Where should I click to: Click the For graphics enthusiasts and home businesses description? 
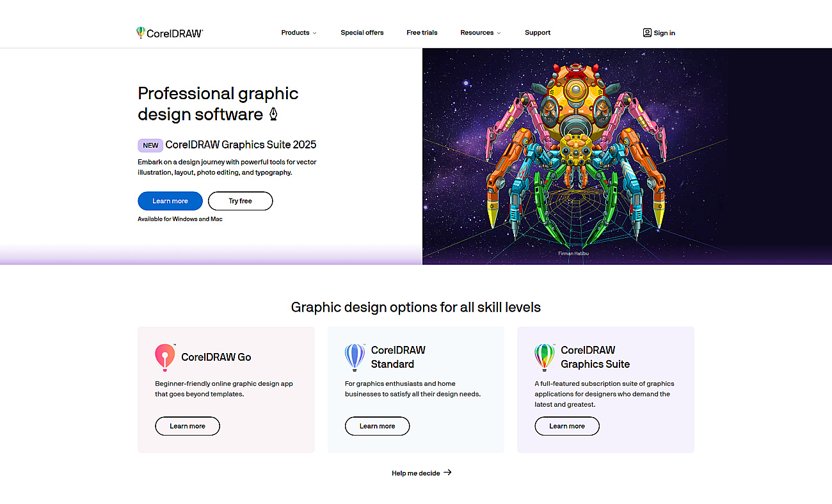pyautogui.click(x=413, y=389)
